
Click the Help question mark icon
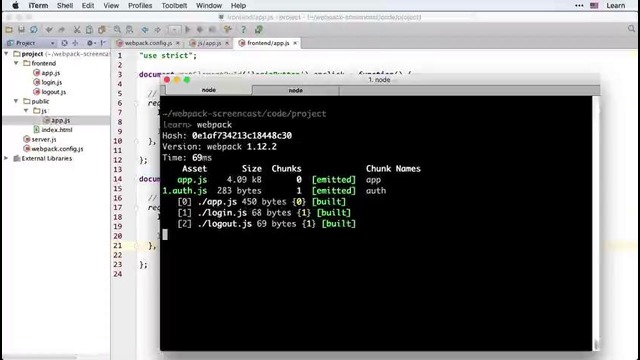(x=243, y=29)
